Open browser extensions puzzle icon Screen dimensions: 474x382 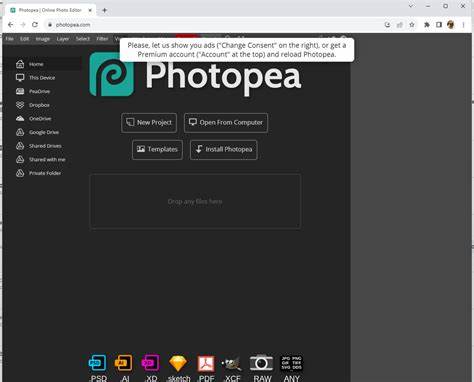(427, 25)
